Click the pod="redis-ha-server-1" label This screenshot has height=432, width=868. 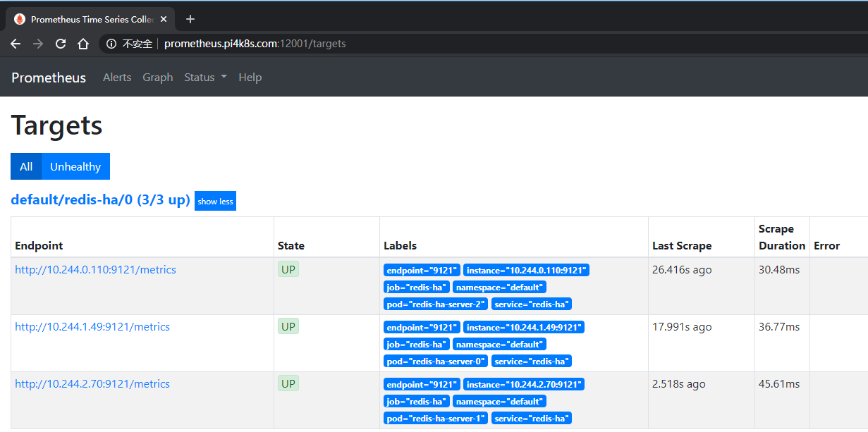tap(435, 418)
